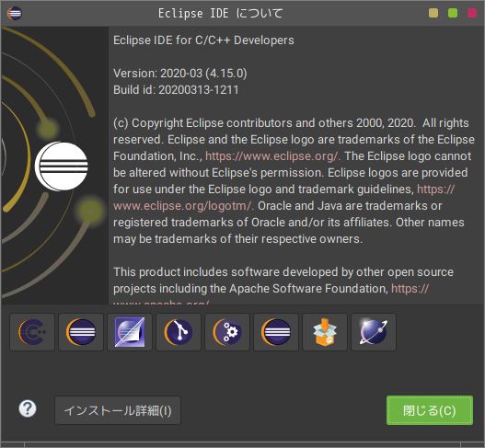Open the Git branch (EGit) feature icon
Image resolution: width=485 pixels, height=448 pixels.
[179, 332]
